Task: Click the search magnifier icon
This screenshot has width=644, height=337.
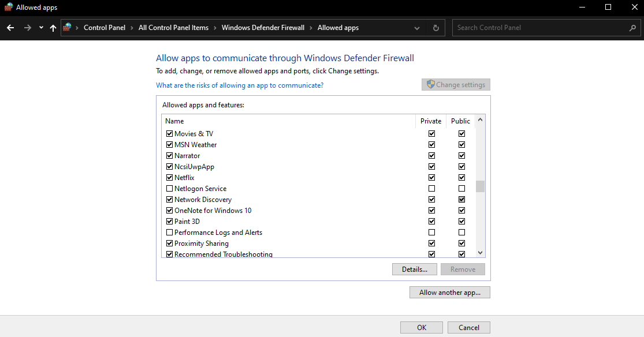Action: 632,28
